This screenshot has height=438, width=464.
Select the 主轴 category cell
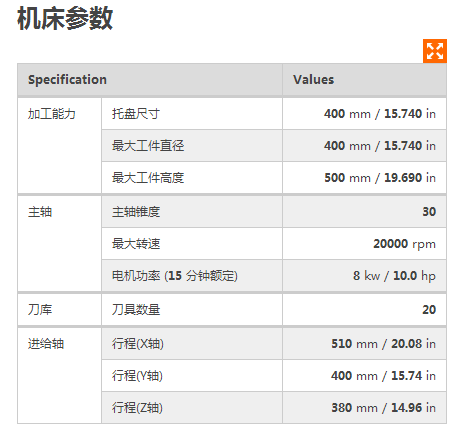60,243
